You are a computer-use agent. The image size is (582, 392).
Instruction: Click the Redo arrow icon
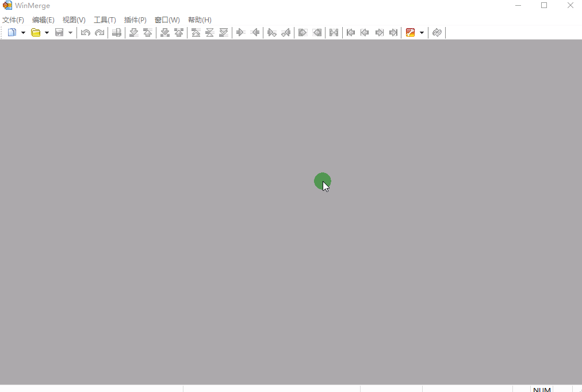tap(99, 33)
